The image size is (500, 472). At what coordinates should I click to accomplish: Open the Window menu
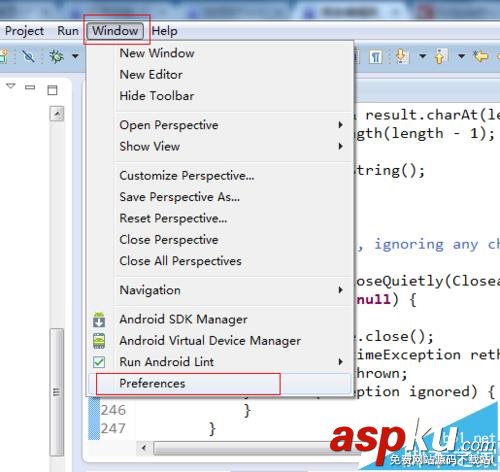click(x=115, y=31)
